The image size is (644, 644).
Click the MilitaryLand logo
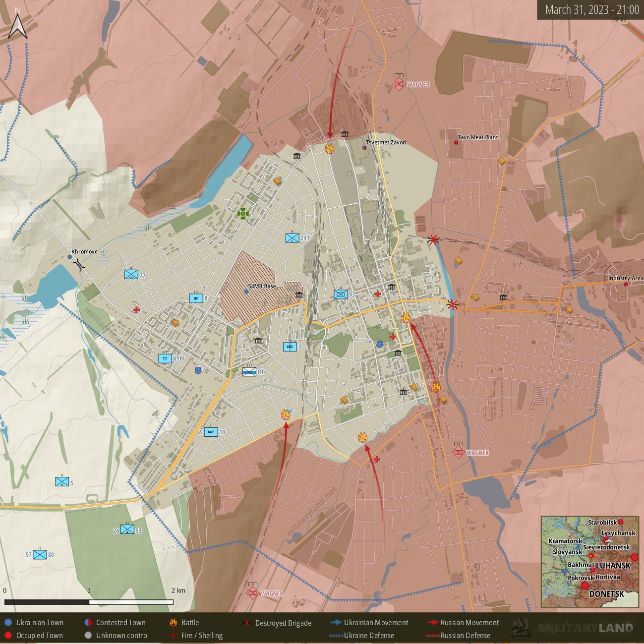point(573,628)
